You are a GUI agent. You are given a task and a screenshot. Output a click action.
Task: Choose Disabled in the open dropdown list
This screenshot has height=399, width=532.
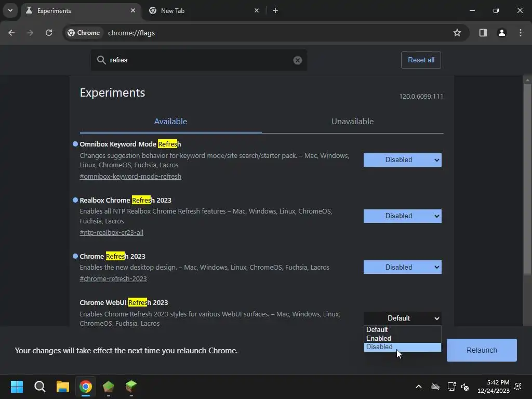click(403, 347)
